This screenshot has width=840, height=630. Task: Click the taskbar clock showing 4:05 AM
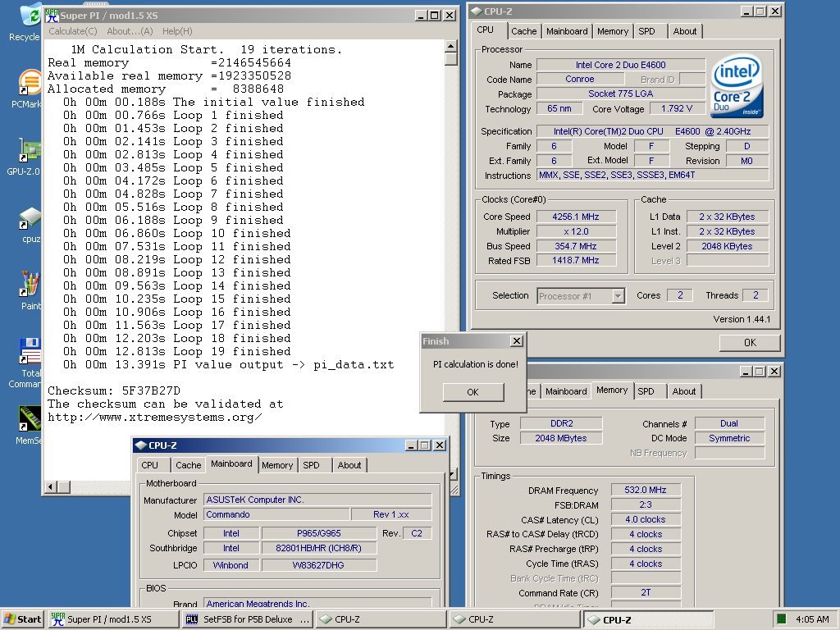(813, 619)
